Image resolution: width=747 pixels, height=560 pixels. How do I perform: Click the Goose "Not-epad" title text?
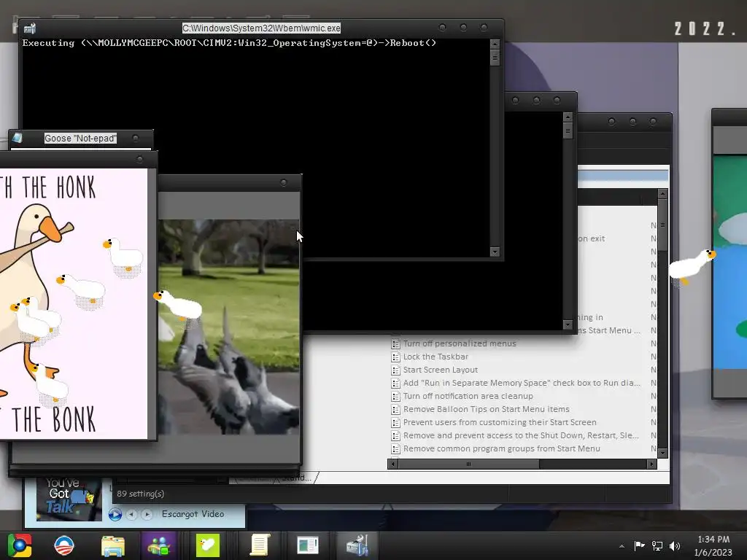click(80, 138)
